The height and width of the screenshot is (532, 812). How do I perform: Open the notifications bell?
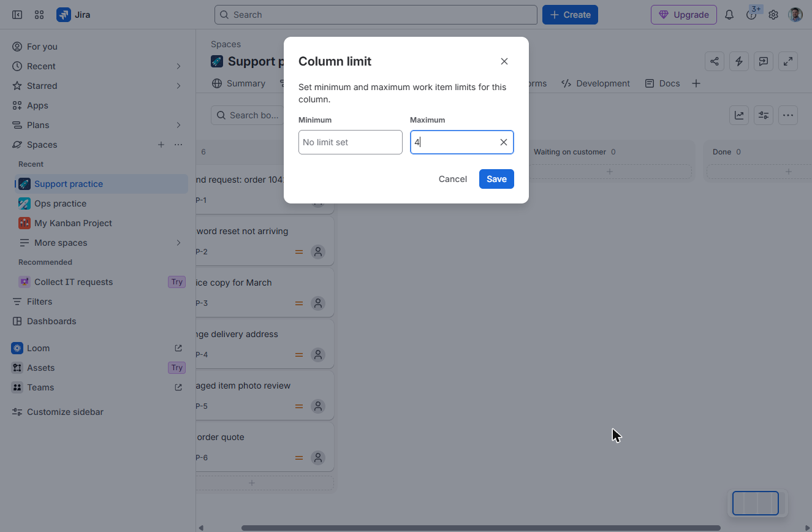pos(729,15)
